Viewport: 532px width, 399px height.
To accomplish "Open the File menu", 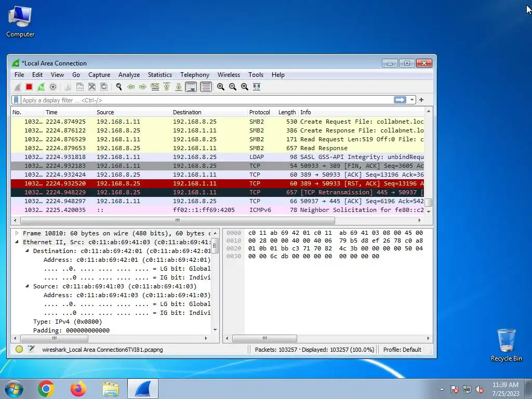I will coord(19,75).
